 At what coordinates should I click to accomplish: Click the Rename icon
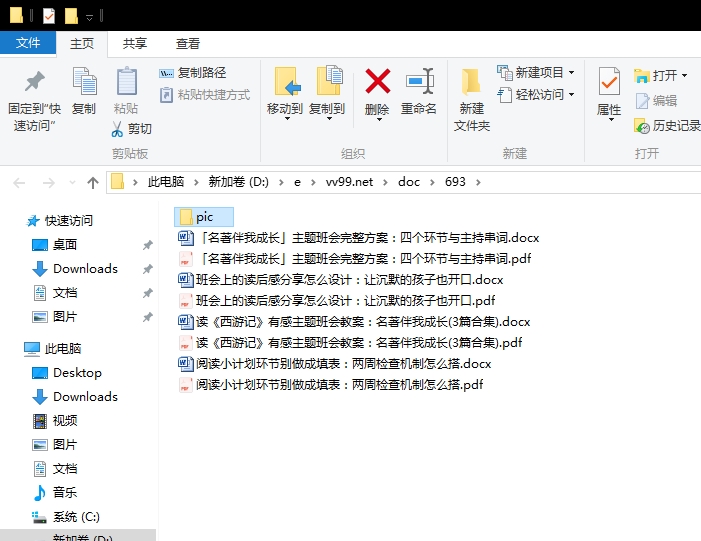(x=419, y=91)
